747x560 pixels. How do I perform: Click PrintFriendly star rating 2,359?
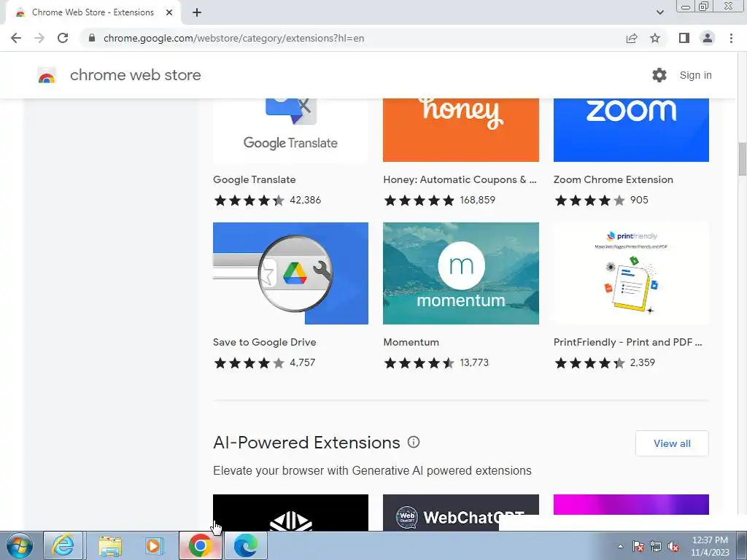pos(605,363)
